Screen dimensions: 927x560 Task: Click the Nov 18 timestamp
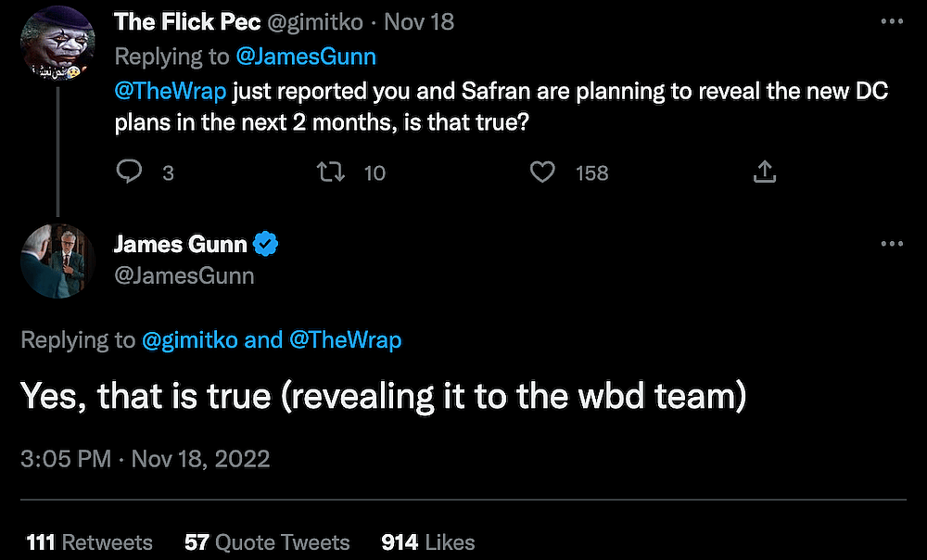point(419,21)
